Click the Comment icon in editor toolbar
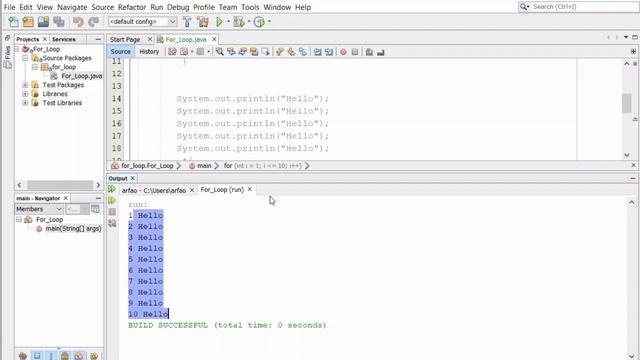This screenshot has width=640, height=360. (x=369, y=52)
